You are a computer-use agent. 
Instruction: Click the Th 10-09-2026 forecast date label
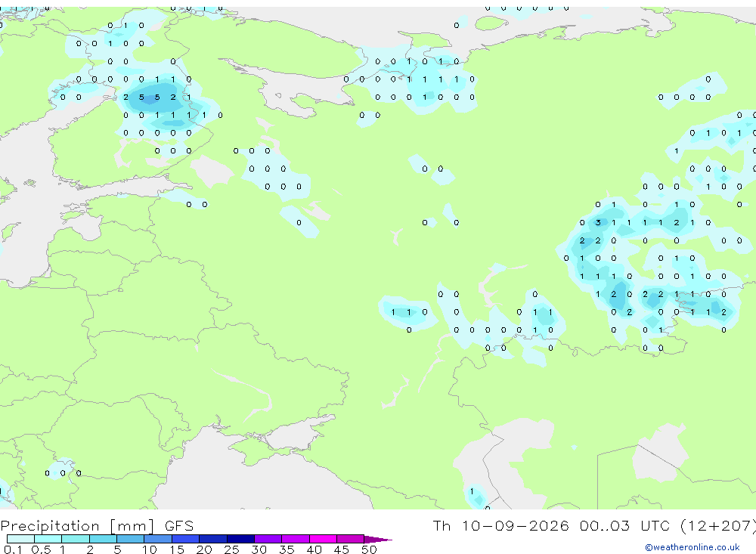(x=501, y=525)
